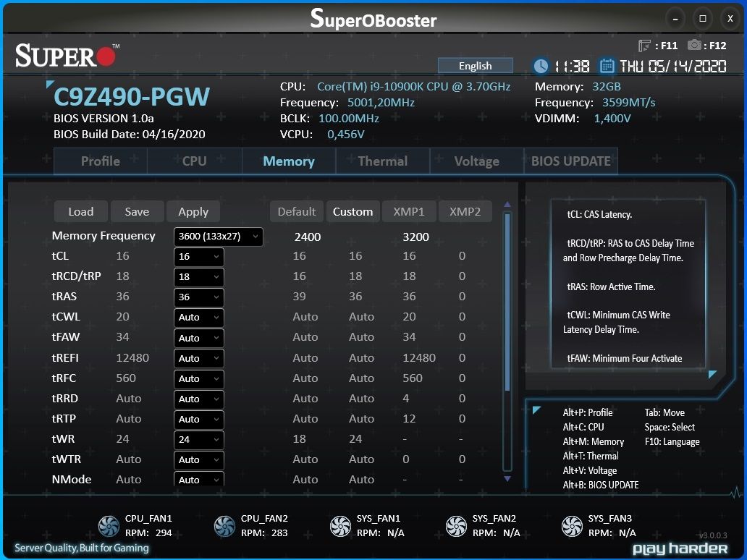Click the XMP1 tREFI value 12480
Viewport: 747px width, 560px height.
[419, 357]
